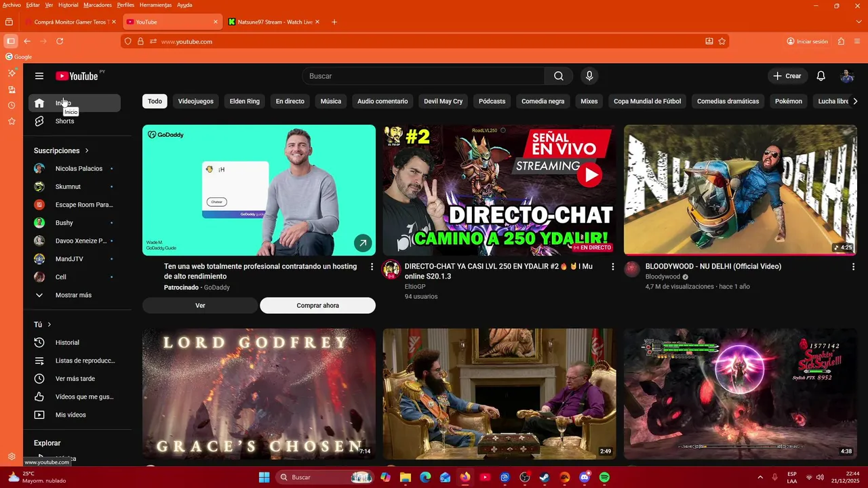Open the account avatar menu
868x488 pixels.
tap(847, 76)
